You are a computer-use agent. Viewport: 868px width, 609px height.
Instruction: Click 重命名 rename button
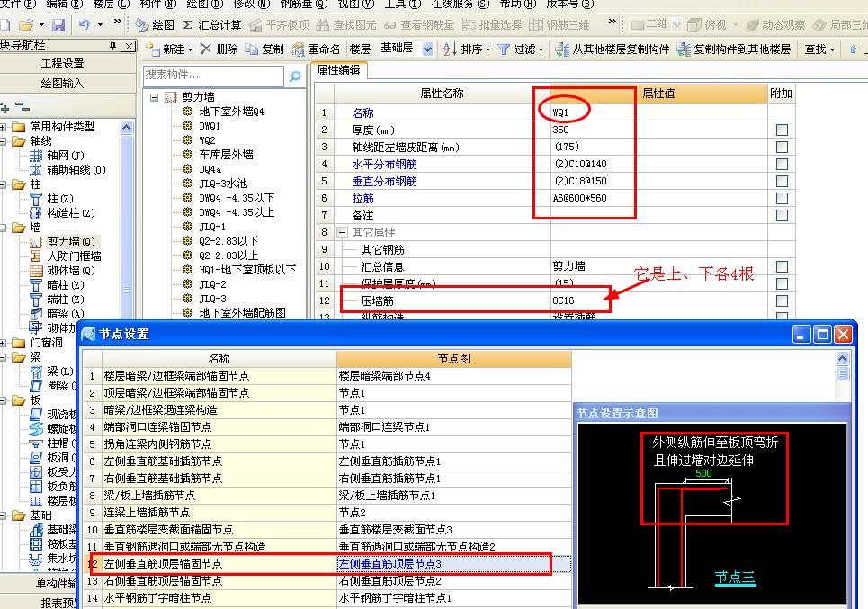[316, 49]
